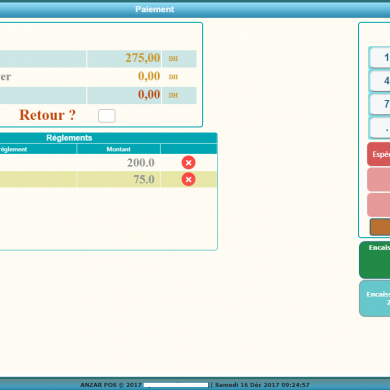Viewport: 390px width, 390px height.
Task: Choose the Espèces payment method
Action: pyautogui.click(x=379, y=154)
